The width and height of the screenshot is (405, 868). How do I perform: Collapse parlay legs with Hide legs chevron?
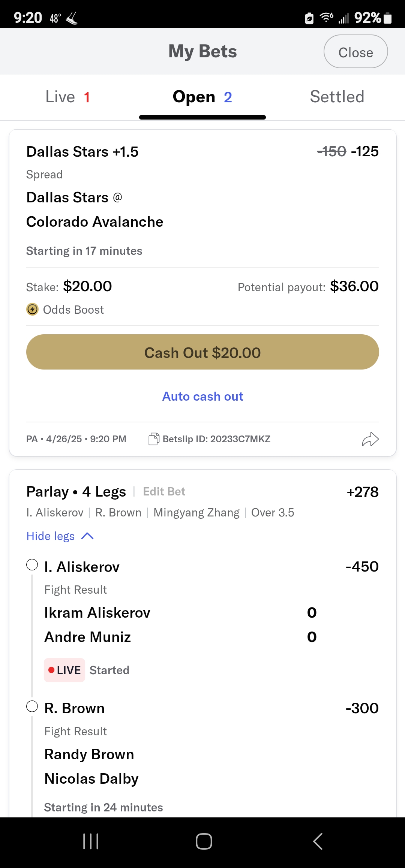tap(87, 536)
